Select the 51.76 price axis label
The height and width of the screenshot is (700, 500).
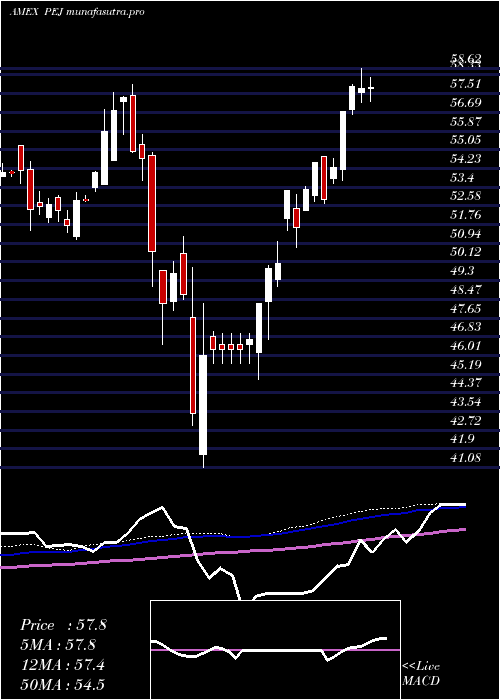pos(466,215)
